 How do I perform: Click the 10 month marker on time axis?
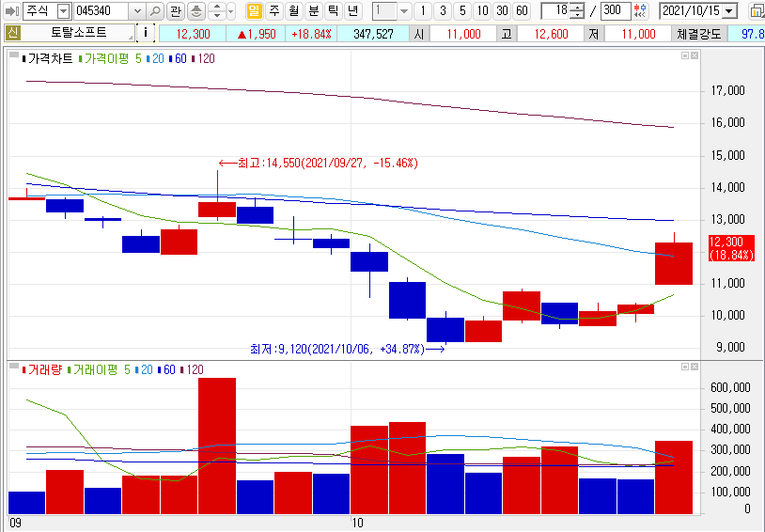(x=358, y=523)
